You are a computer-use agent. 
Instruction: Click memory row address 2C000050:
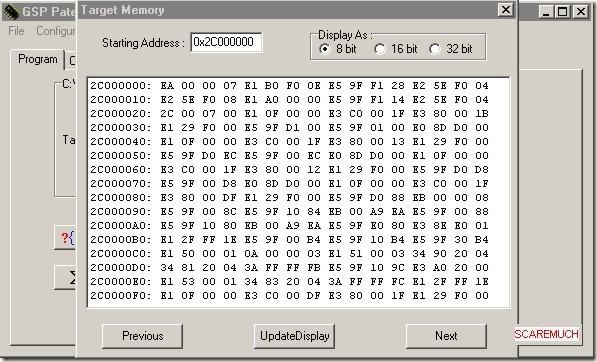pyautogui.click(x=121, y=155)
